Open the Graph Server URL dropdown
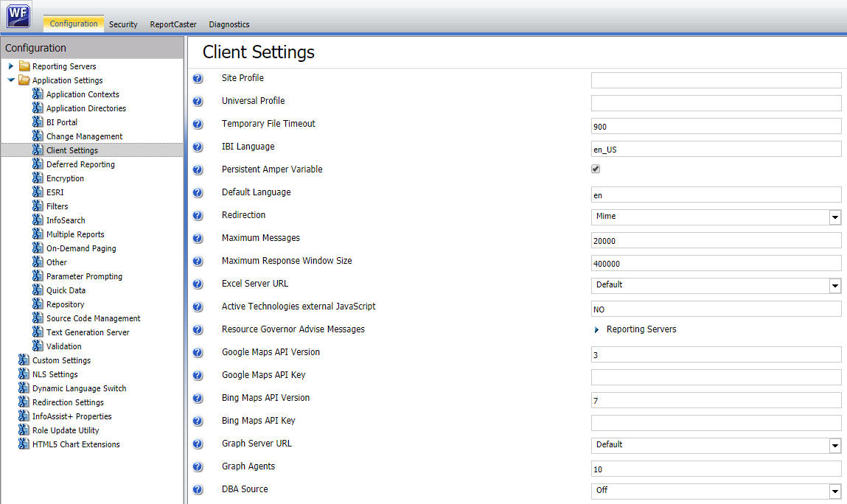 (x=835, y=446)
